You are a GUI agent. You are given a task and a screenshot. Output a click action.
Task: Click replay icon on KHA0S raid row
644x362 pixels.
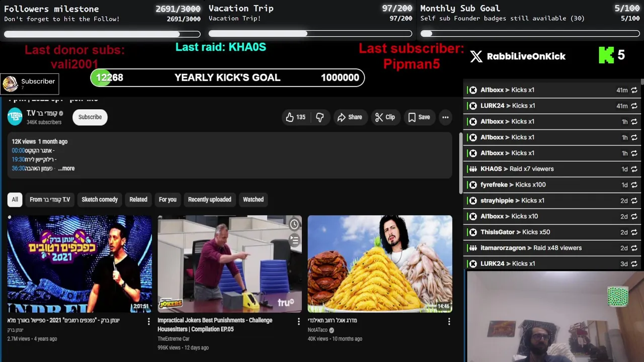(634, 169)
